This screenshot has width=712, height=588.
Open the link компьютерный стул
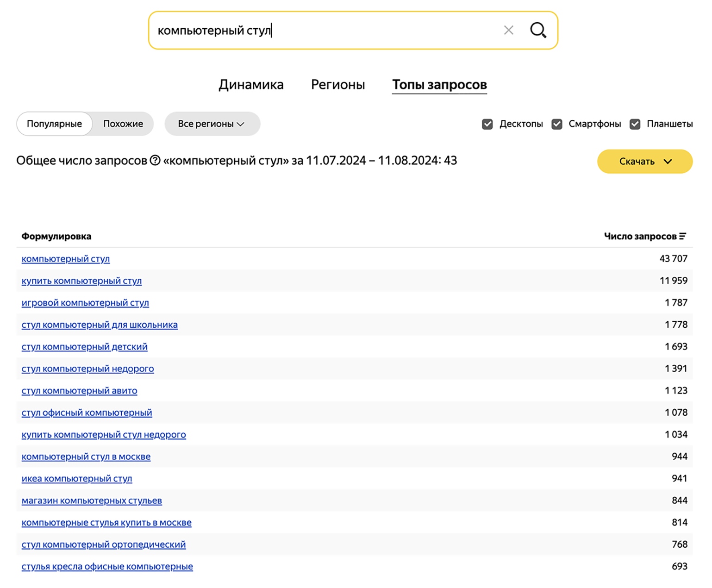point(66,259)
